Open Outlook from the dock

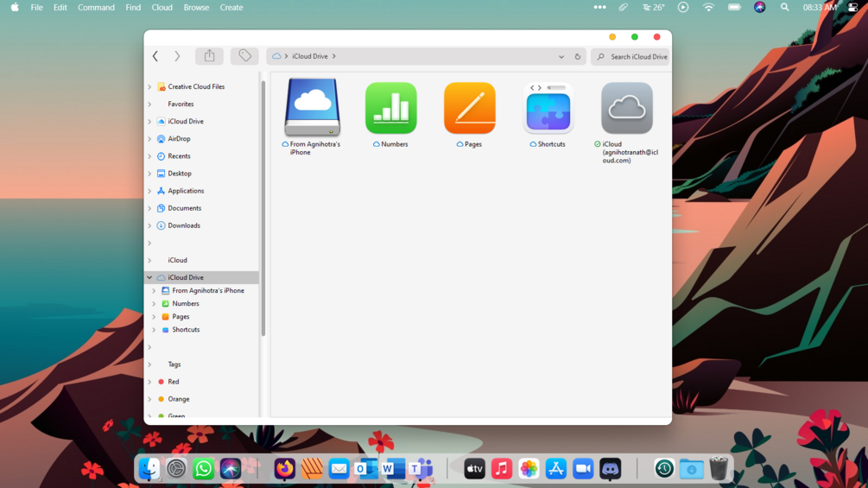(365, 469)
